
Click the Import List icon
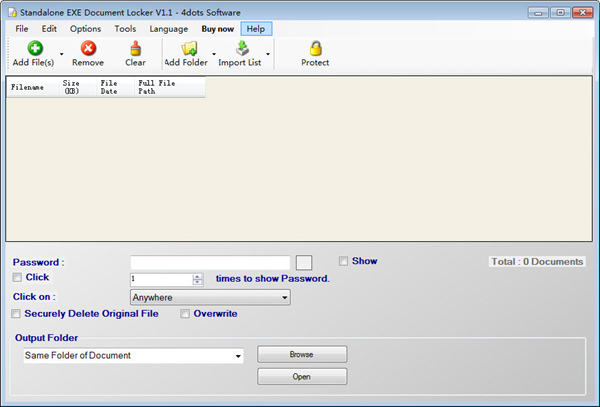[242, 48]
